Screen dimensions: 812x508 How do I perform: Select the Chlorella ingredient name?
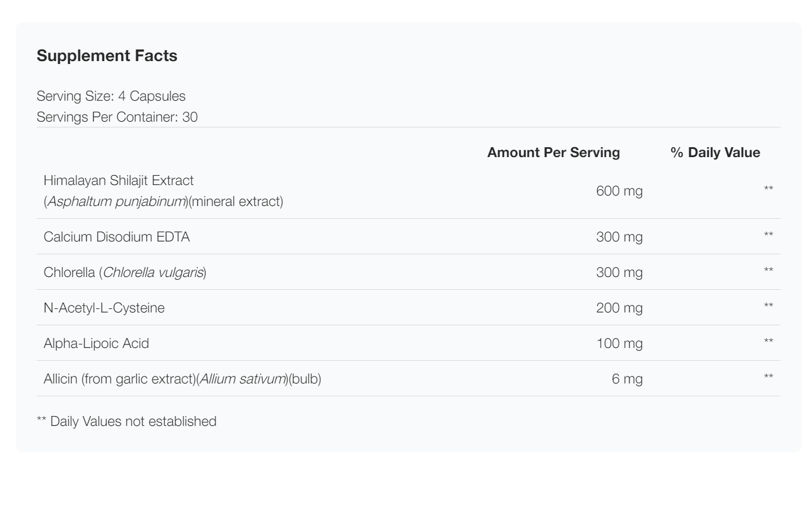pyautogui.click(x=69, y=272)
